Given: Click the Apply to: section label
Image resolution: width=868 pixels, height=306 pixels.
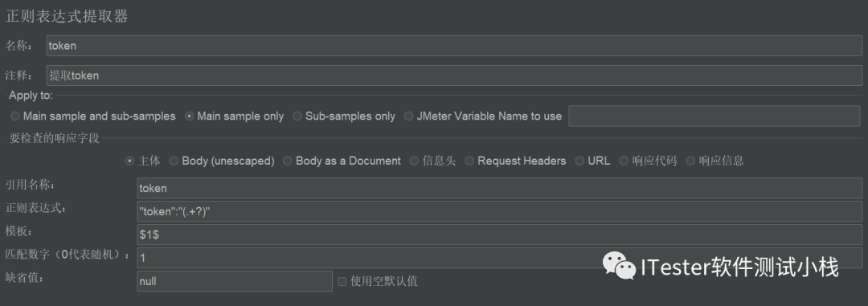Looking at the screenshot, I should tap(31, 96).
